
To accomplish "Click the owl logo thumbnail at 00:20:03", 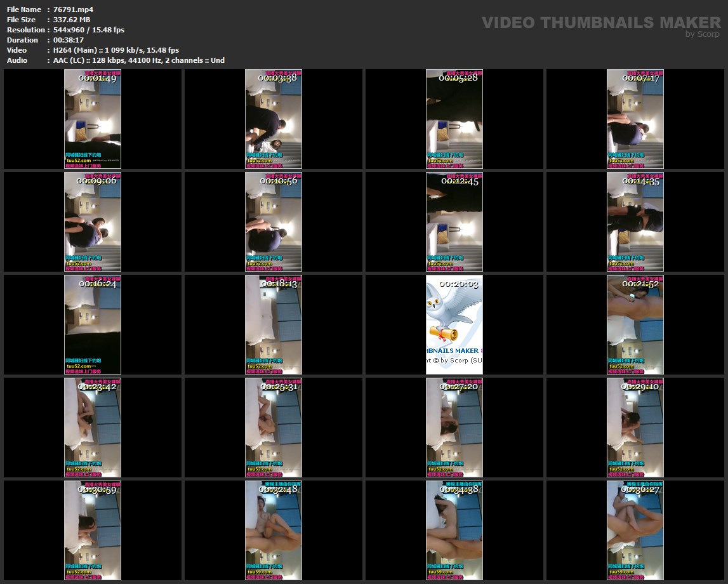I will pos(454,324).
